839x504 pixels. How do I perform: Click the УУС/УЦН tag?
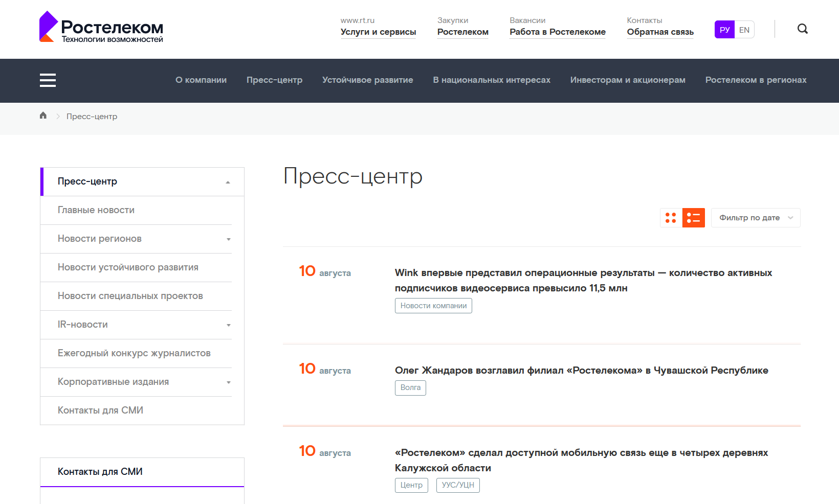pos(458,485)
